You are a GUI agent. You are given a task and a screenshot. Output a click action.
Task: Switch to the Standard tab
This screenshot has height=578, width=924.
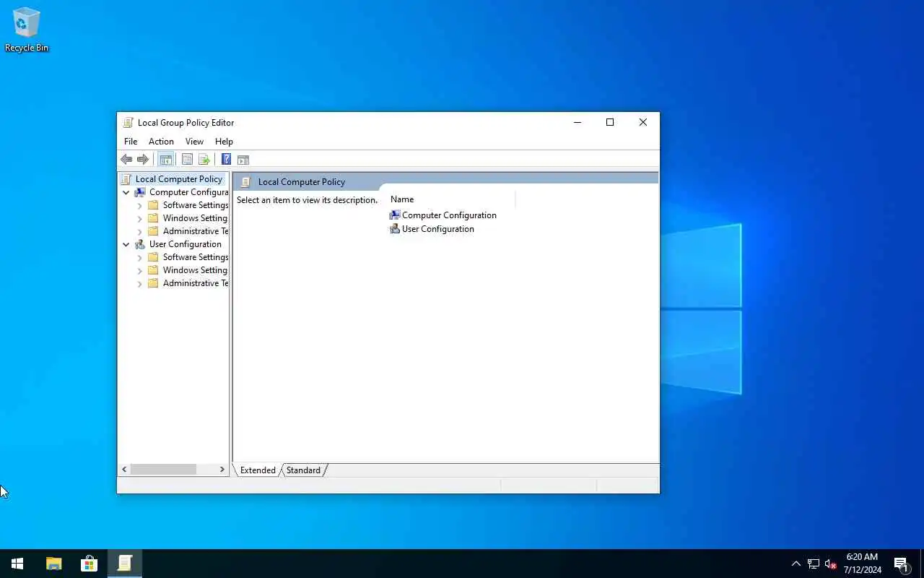303,470
